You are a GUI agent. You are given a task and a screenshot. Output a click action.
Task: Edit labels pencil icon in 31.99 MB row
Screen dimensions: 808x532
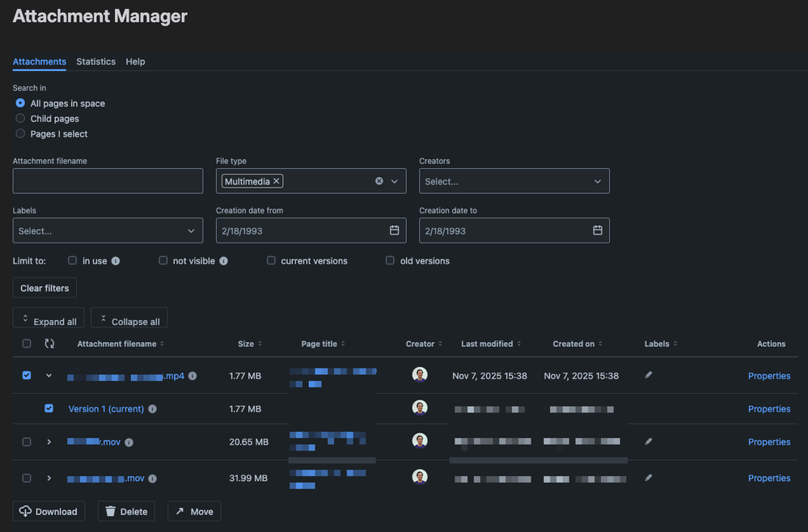point(648,478)
